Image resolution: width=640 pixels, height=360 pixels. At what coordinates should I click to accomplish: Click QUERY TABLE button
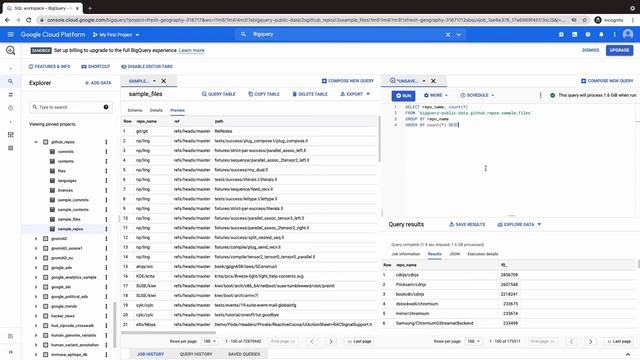point(219,94)
